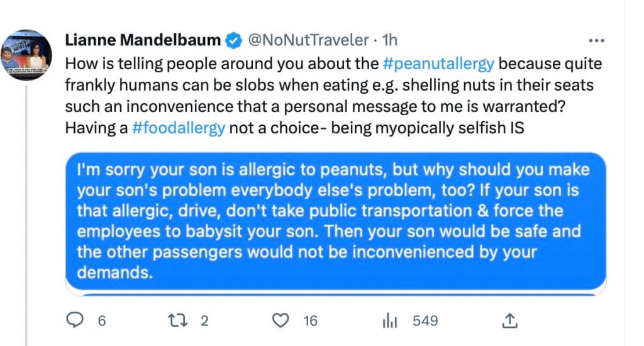This screenshot has width=644, height=346.
Task: Open view analytics bar chart icon
Action: (x=391, y=321)
